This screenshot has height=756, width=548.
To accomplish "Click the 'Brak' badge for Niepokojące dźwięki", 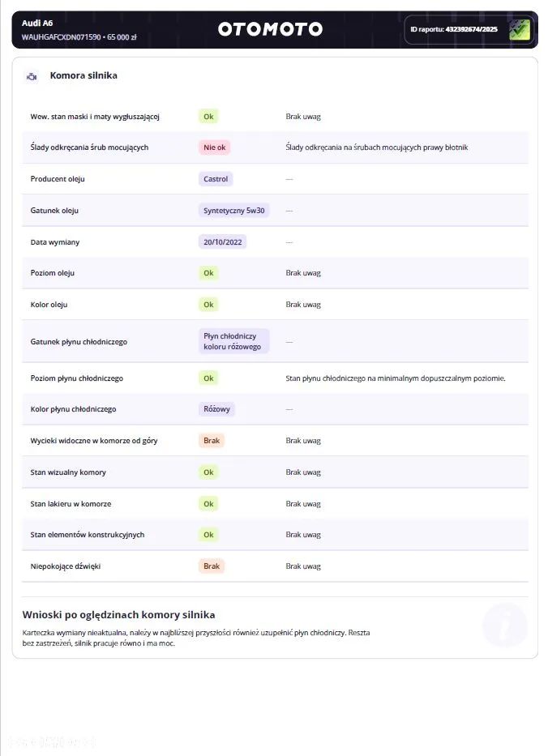I will click(212, 566).
